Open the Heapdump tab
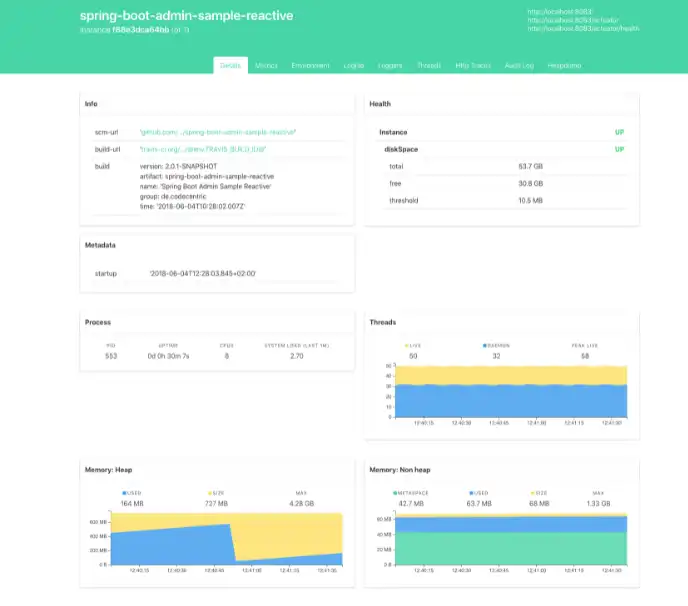 564,65
